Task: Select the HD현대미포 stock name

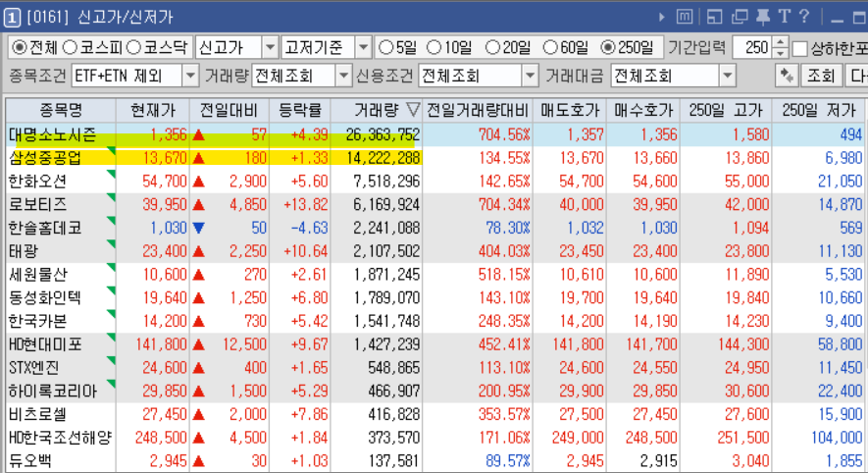Action: [x=45, y=343]
